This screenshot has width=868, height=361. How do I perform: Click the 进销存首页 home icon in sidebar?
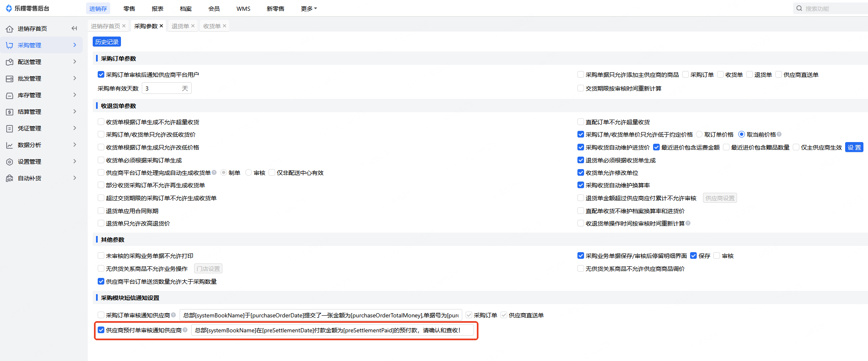coord(10,29)
